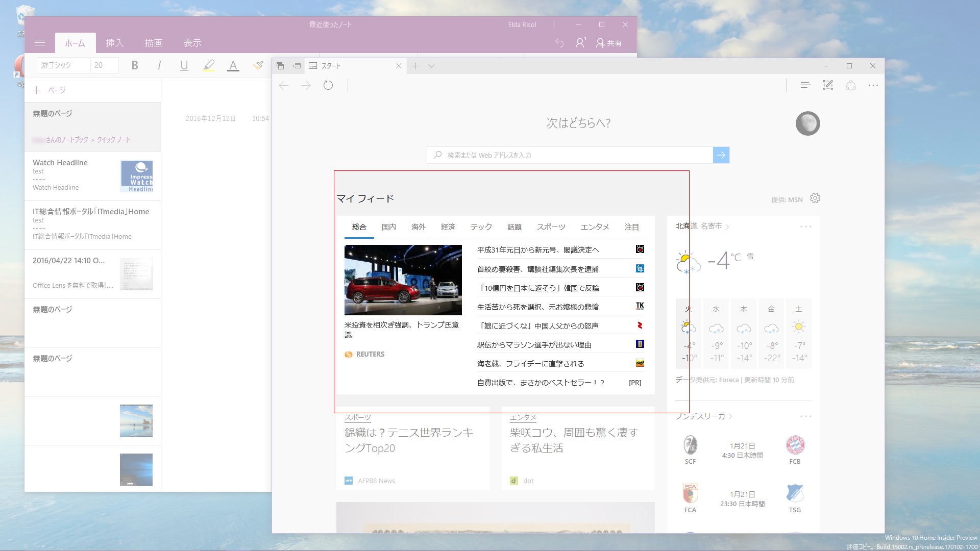Close the スタート tab in Edge
The height and width of the screenshot is (551, 980).
(x=399, y=66)
